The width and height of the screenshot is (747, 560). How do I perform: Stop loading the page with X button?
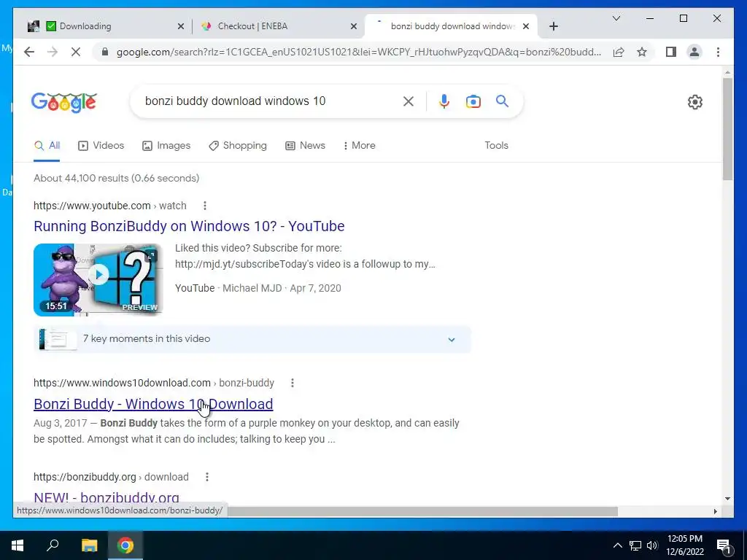pos(76,52)
